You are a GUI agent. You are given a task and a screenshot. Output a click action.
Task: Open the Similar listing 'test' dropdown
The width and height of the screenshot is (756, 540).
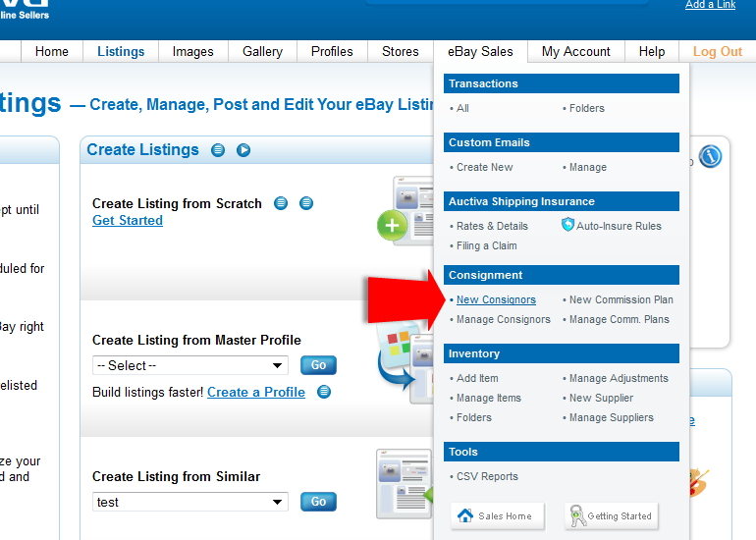(x=190, y=502)
